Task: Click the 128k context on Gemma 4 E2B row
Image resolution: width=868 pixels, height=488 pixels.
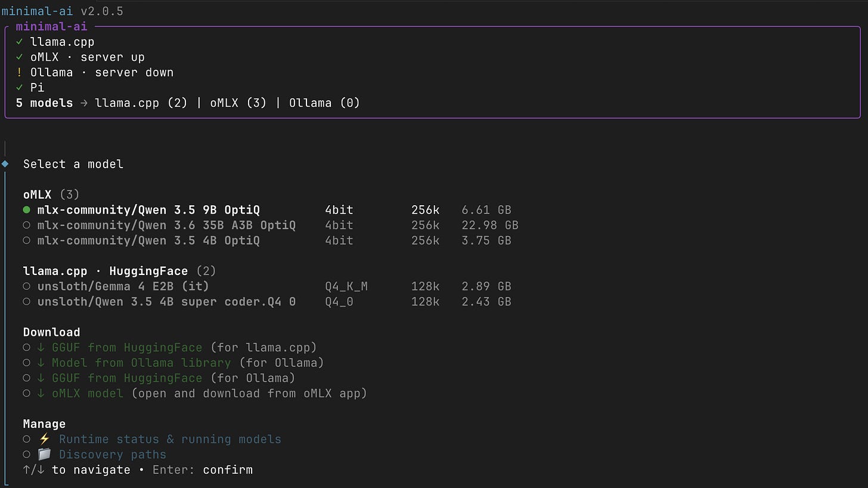Action: coord(426,286)
